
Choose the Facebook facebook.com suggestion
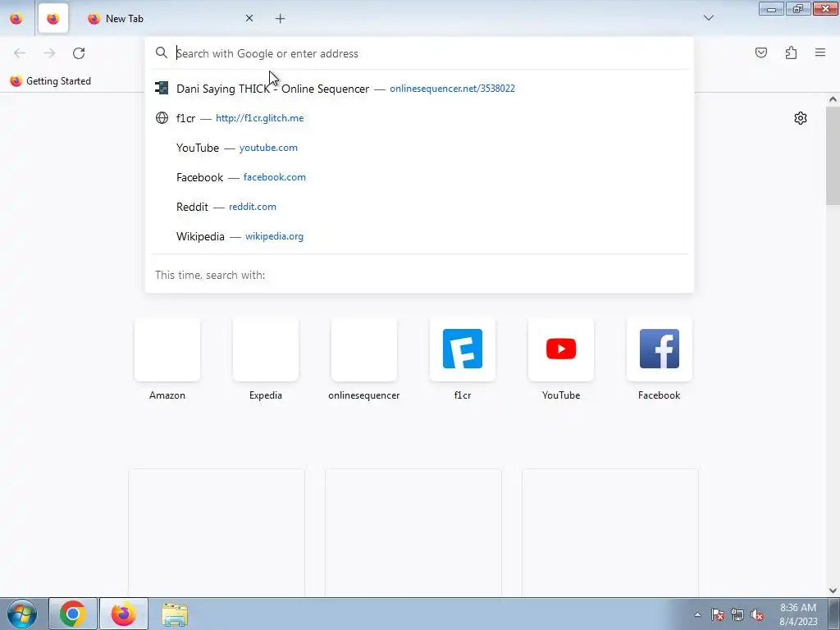click(419, 177)
